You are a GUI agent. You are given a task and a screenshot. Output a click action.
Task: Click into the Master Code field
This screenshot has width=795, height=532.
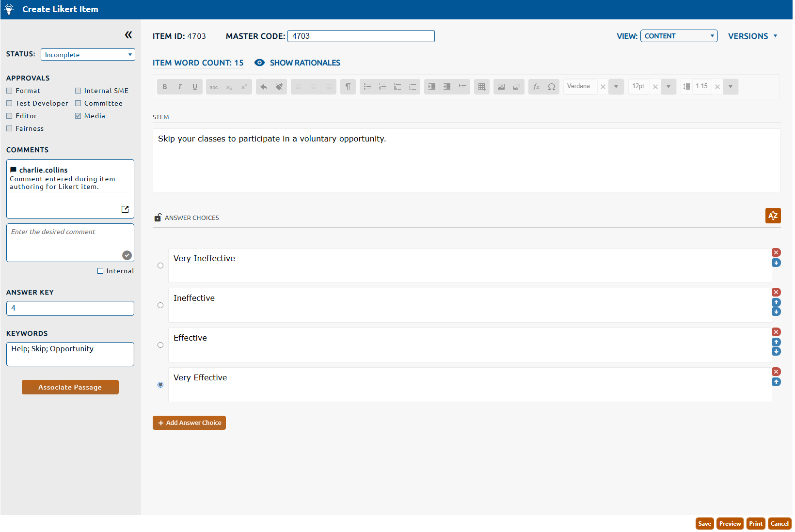361,36
